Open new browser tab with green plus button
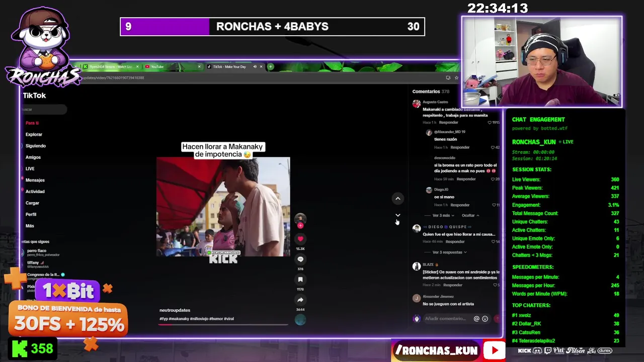 (x=271, y=66)
